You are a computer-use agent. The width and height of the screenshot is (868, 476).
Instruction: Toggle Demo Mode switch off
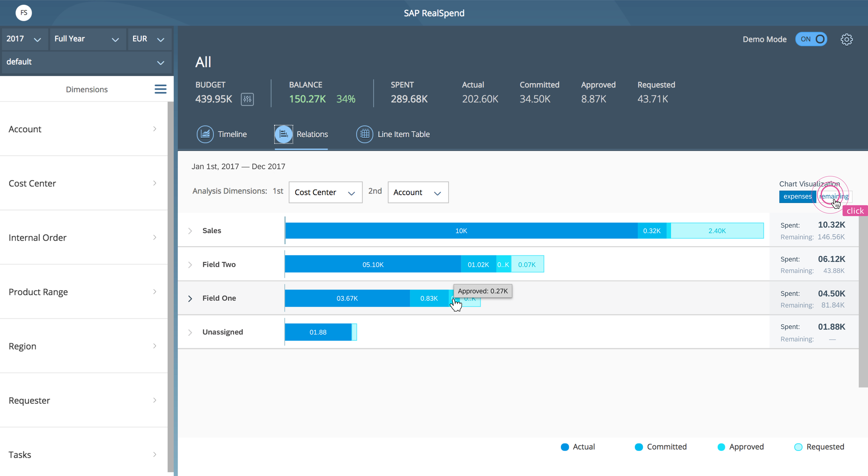[811, 39]
